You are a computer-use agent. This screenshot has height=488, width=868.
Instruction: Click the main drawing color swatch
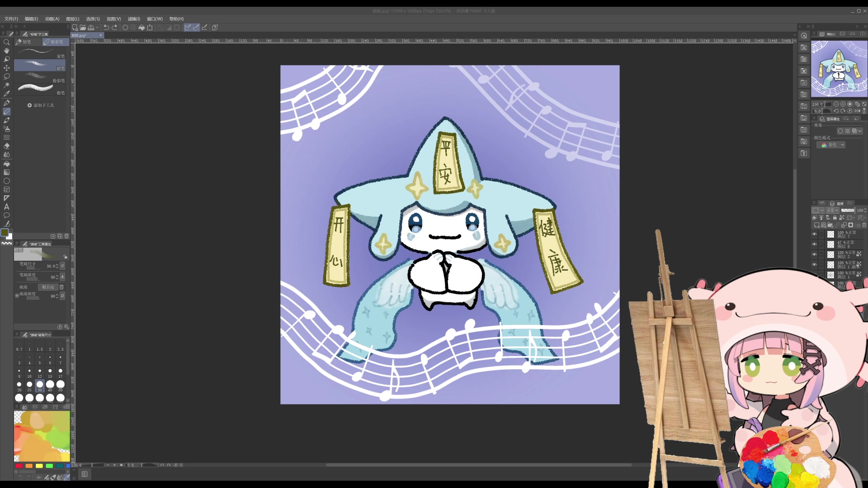(4, 232)
